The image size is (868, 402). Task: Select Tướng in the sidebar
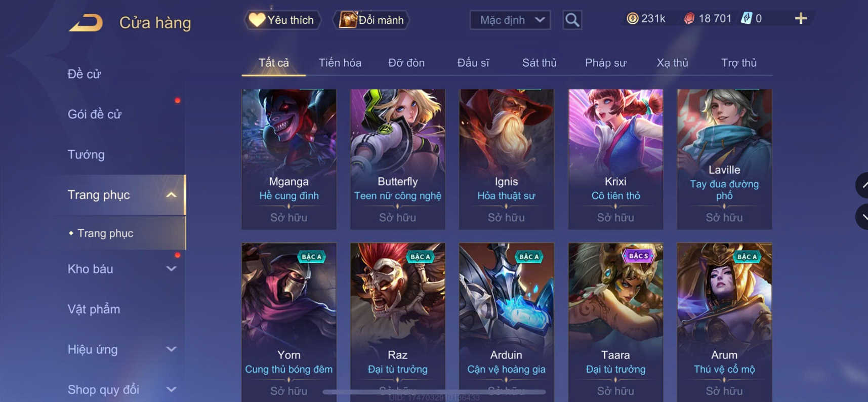(86, 154)
